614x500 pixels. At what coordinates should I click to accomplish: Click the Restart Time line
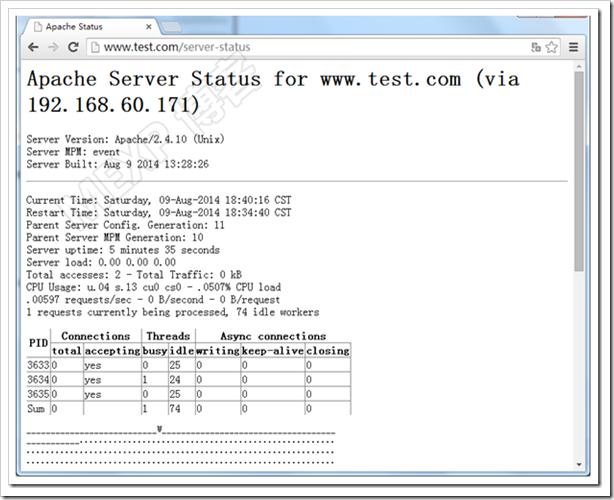coord(159,213)
